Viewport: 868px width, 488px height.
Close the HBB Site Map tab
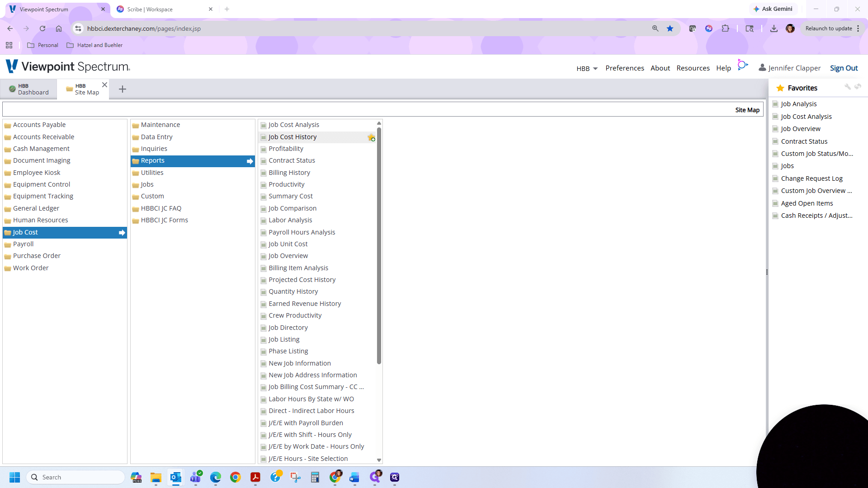[104, 85]
